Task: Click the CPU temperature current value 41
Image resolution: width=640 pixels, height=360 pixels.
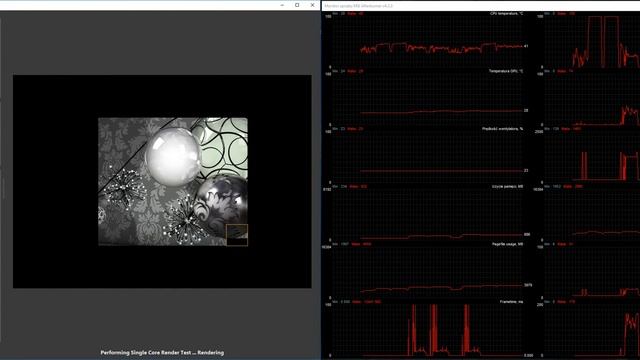Action: pyautogui.click(x=526, y=46)
